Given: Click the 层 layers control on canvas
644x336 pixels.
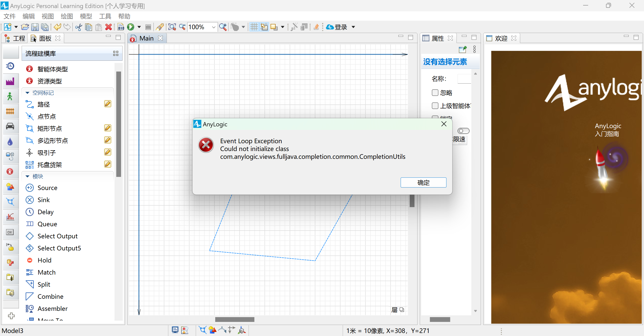Looking at the screenshot, I should (x=398, y=310).
